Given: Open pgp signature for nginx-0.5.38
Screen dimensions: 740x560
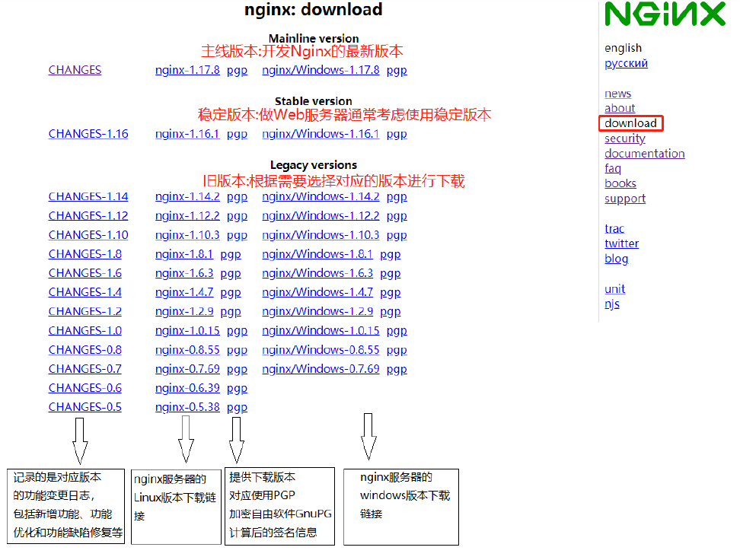Looking at the screenshot, I should pyautogui.click(x=237, y=408).
